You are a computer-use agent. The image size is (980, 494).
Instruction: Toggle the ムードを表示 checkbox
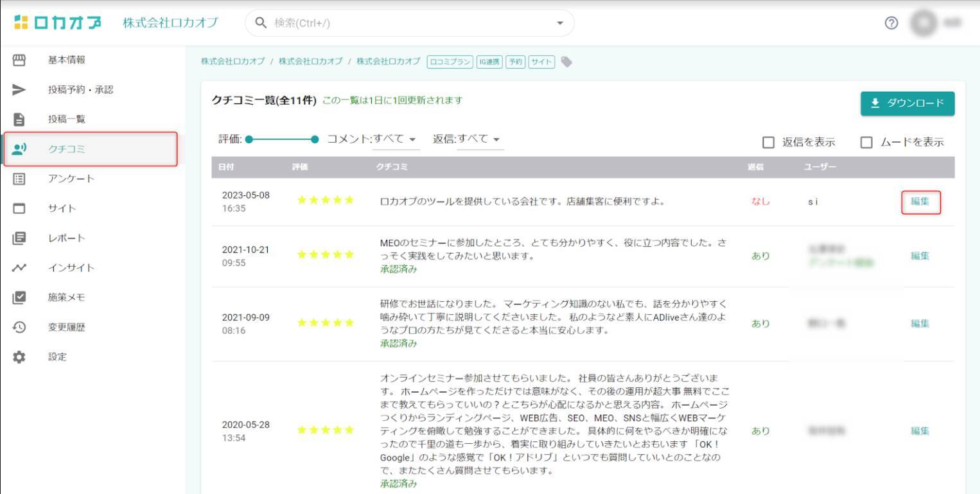tap(866, 142)
